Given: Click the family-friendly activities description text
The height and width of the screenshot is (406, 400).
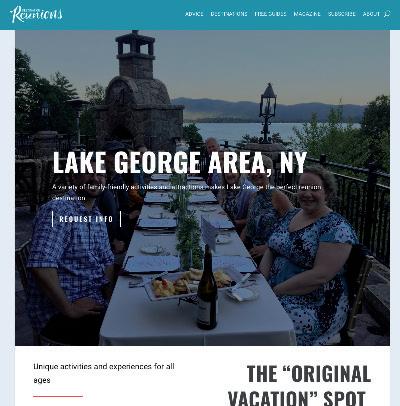Looking at the screenshot, I should [x=187, y=192].
